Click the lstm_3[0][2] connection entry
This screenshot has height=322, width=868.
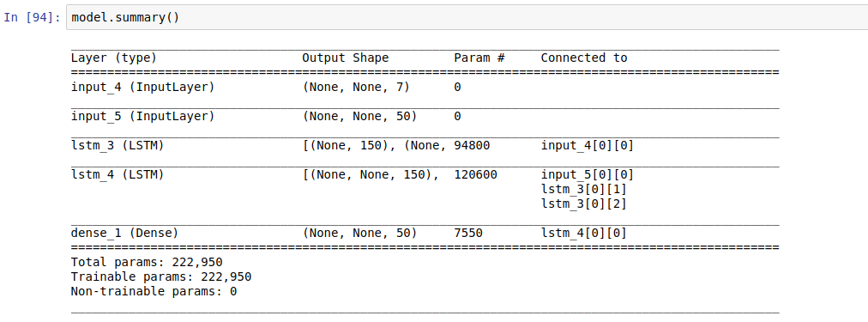pos(584,204)
